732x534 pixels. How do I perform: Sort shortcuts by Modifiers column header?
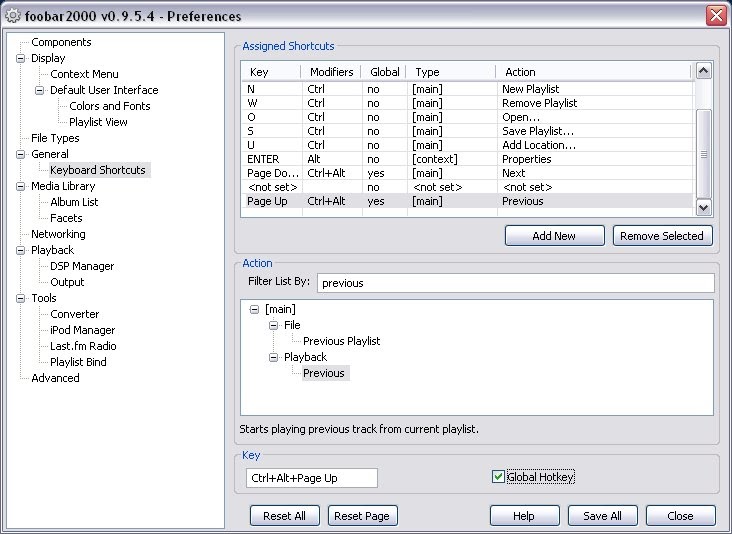click(x=332, y=72)
